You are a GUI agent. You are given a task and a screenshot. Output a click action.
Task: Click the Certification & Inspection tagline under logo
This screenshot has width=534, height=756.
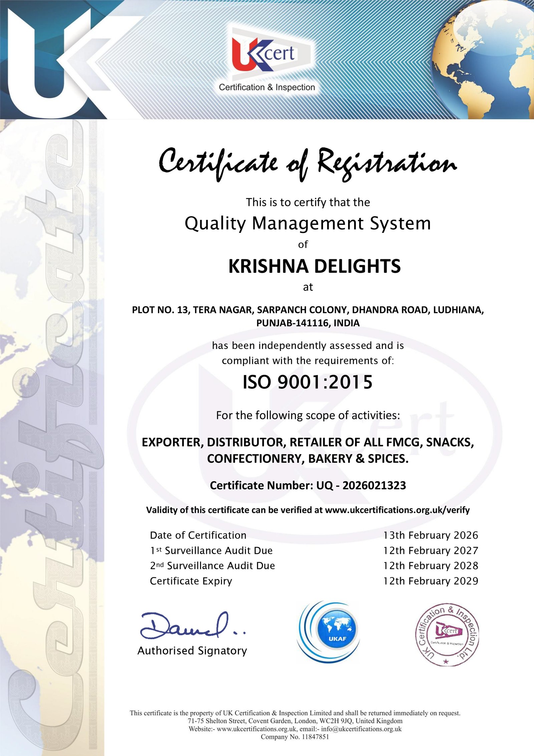point(267,87)
